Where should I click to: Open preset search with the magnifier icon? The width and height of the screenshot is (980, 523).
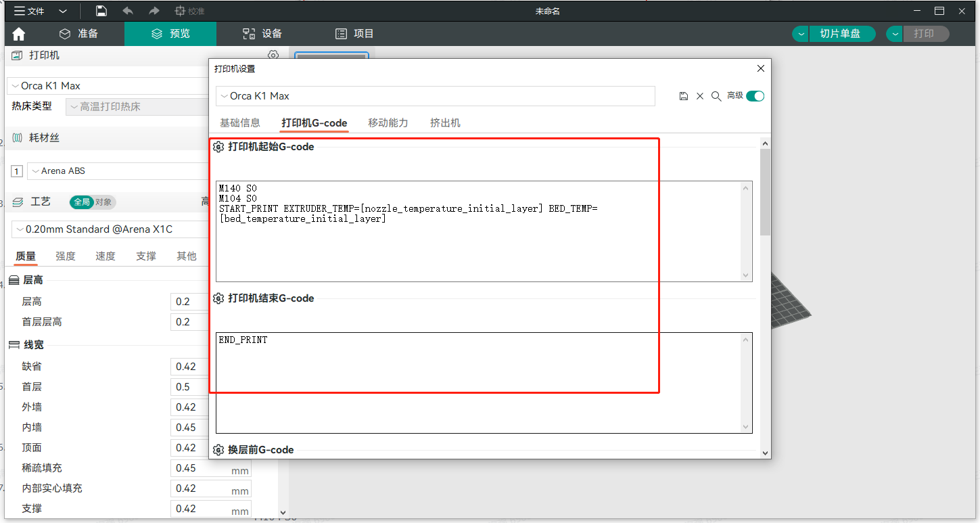[716, 96]
